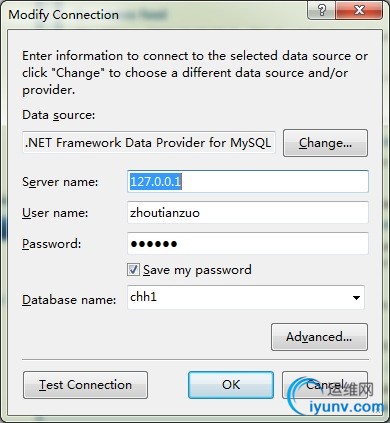The width and height of the screenshot is (390, 423).
Task: Click the Password label
Action: [52, 244]
